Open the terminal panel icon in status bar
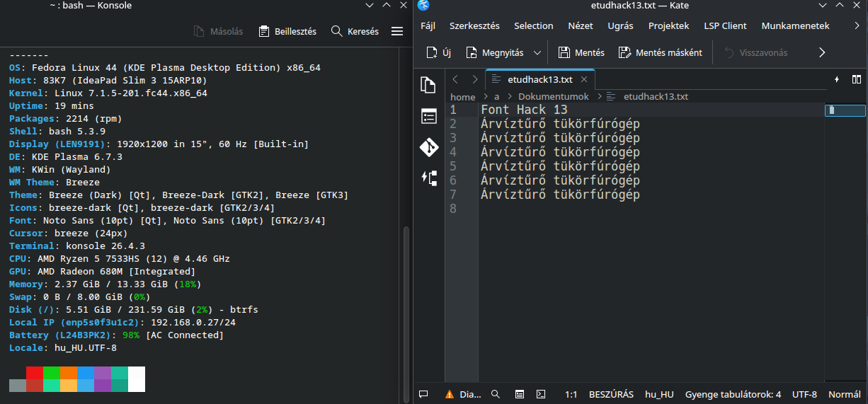Screen dimensions: 868x404 click(x=540, y=394)
